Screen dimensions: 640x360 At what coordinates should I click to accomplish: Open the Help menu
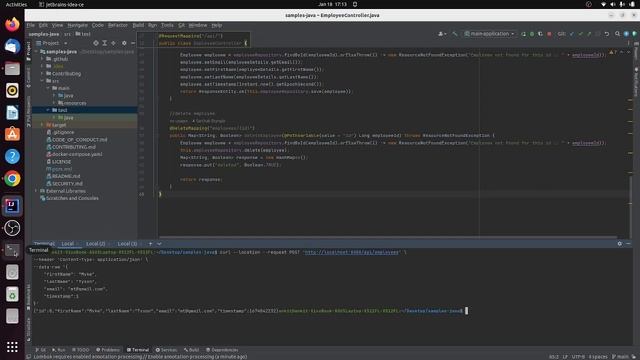pyautogui.click(x=217, y=25)
